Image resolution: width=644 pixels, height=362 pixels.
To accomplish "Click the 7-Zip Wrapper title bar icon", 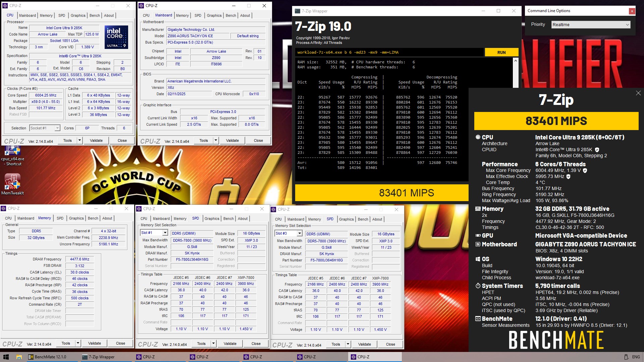I will (x=298, y=11).
